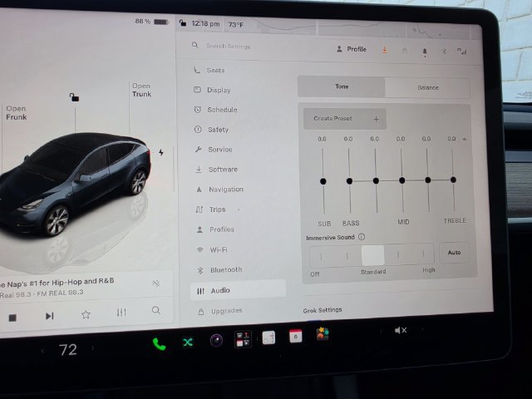Tap the plus icon on Create Preset

coord(376,119)
